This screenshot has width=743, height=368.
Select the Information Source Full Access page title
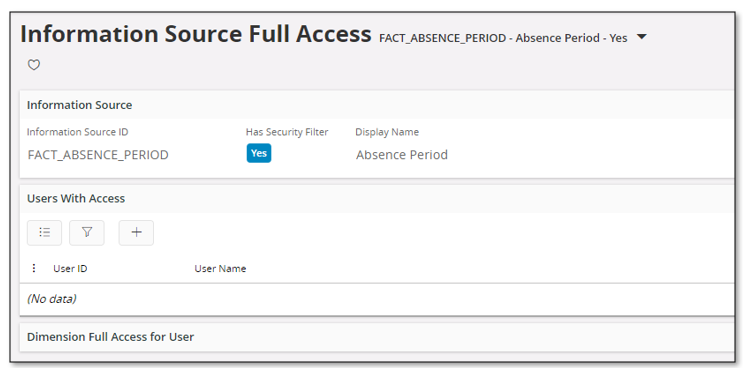pos(196,35)
